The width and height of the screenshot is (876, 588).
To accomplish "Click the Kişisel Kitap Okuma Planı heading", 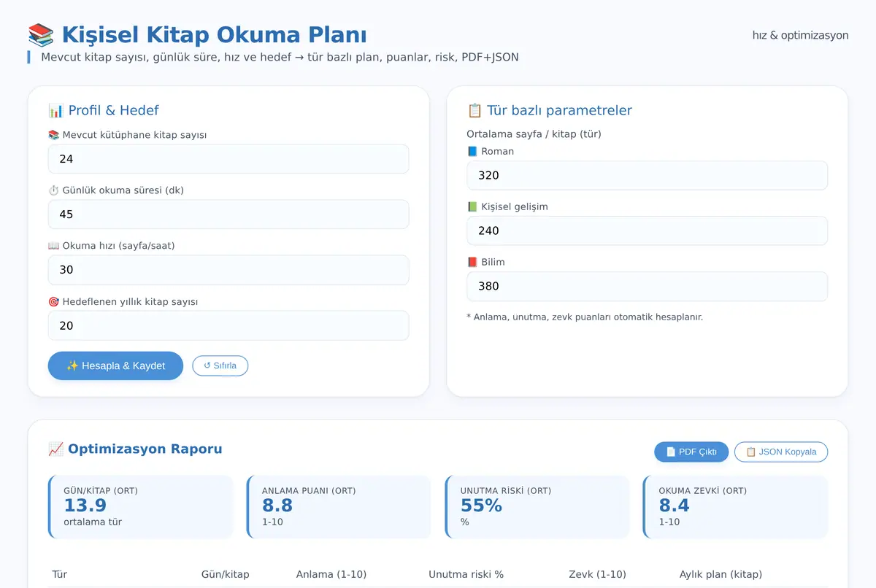I will [x=214, y=34].
